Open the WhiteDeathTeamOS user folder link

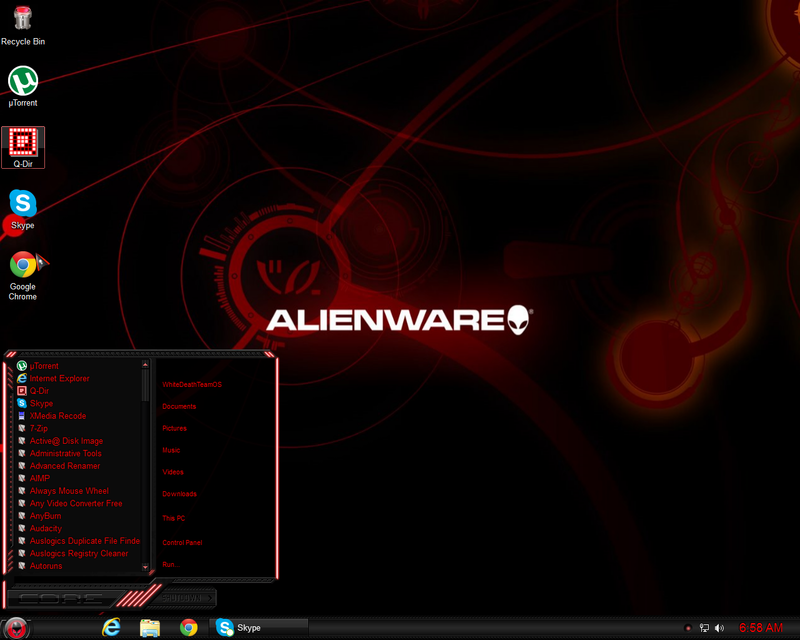tap(192, 384)
